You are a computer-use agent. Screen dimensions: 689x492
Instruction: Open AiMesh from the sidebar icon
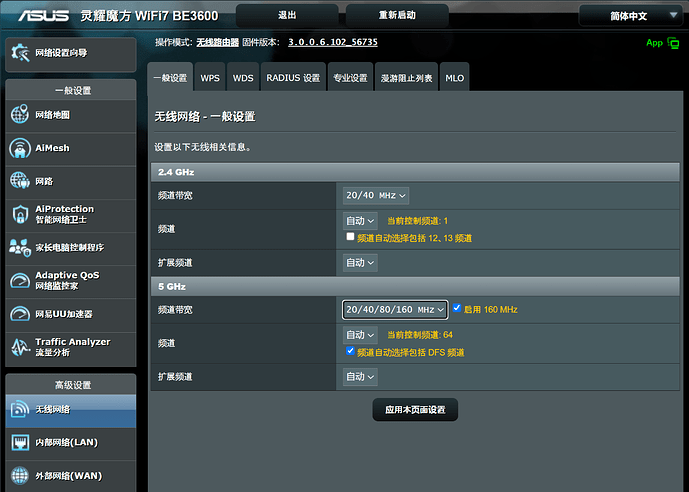click(20, 149)
